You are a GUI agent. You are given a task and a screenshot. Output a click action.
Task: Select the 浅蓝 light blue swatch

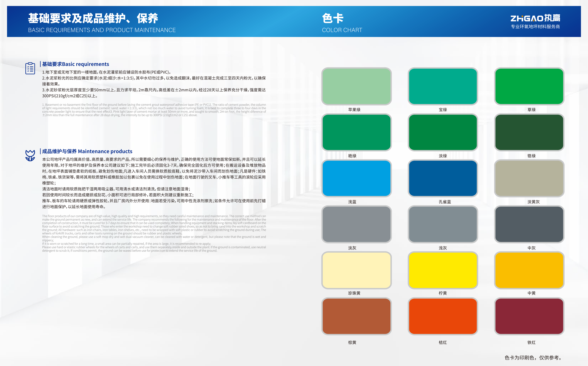point(356,178)
